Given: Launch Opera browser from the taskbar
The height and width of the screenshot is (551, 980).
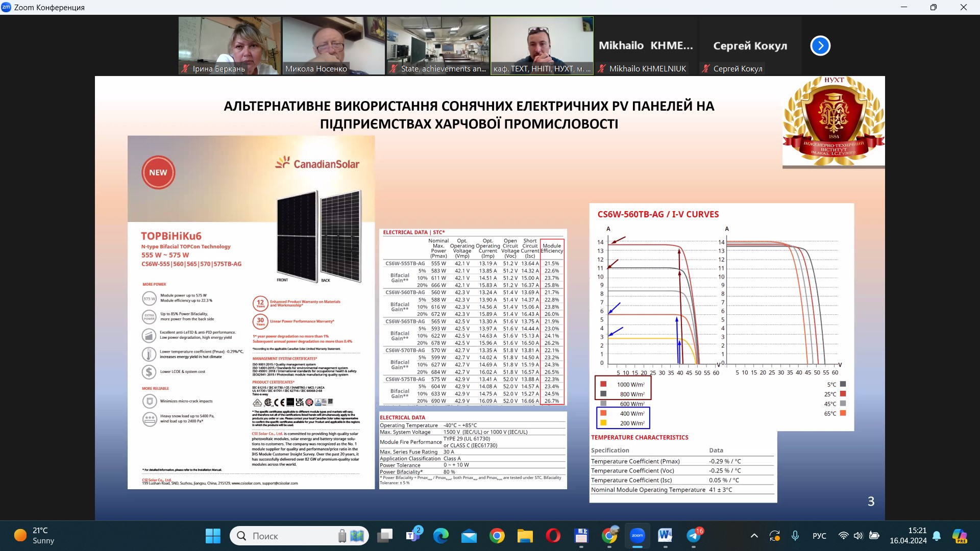Looking at the screenshot, I should (x=553, y=536).
